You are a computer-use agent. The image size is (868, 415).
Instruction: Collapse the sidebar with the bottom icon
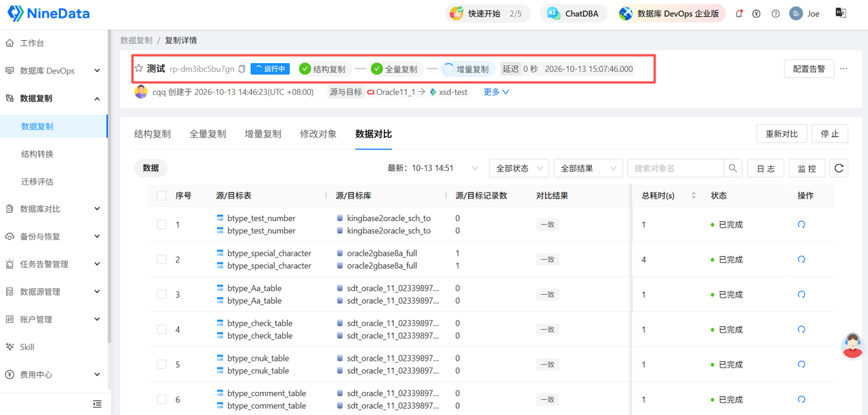point(97,404)
